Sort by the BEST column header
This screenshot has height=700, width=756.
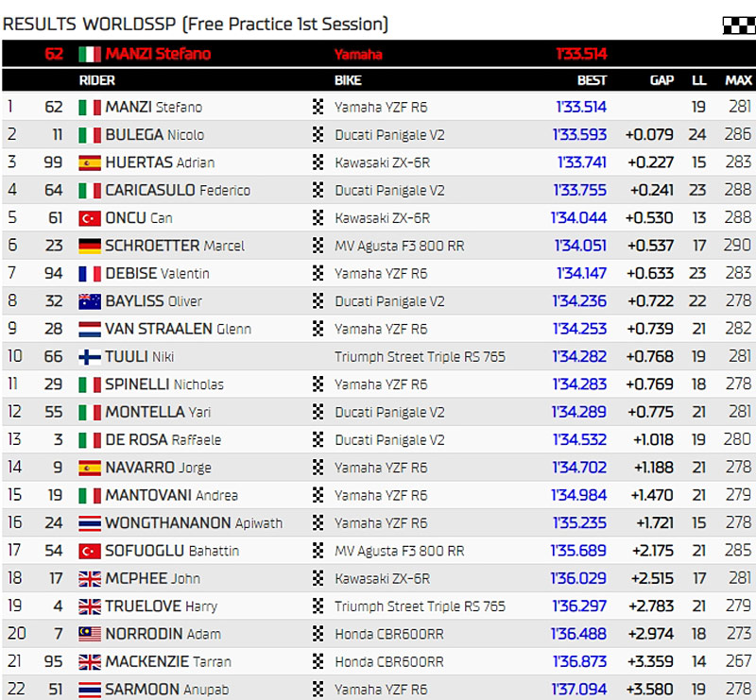click(x=592, y=80)
